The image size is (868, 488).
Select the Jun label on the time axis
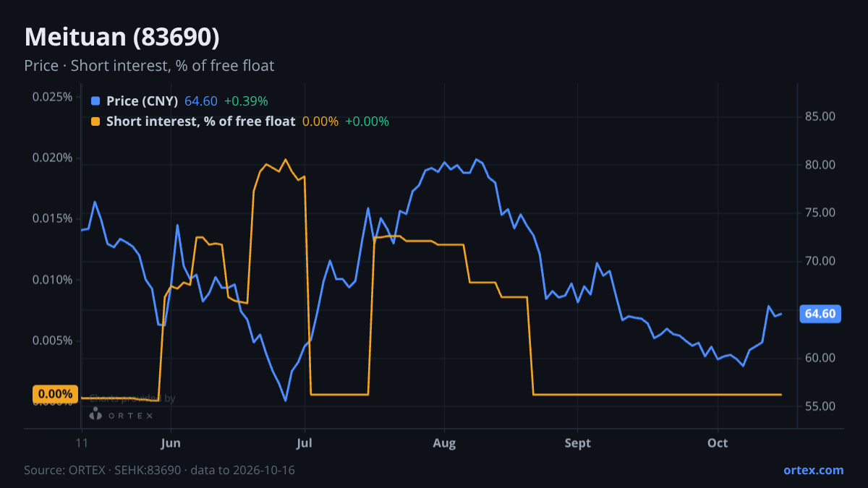pyautogui.click(x=171, y=443)
